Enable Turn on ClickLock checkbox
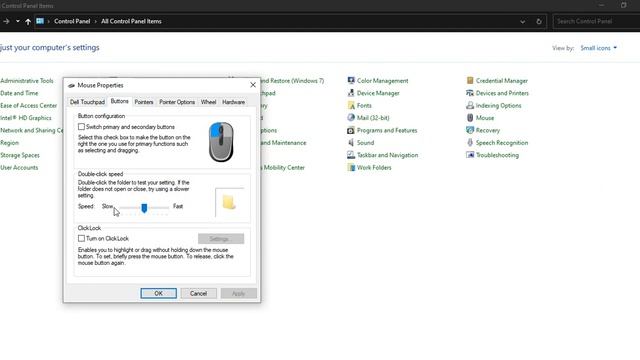 click(81, 238)
